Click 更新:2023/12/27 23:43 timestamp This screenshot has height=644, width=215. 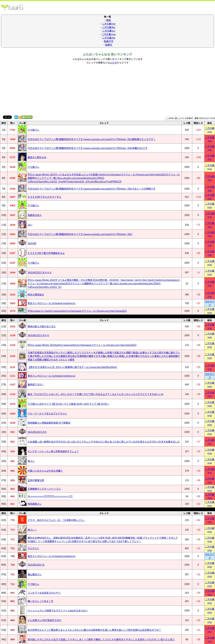pos(204,119)
